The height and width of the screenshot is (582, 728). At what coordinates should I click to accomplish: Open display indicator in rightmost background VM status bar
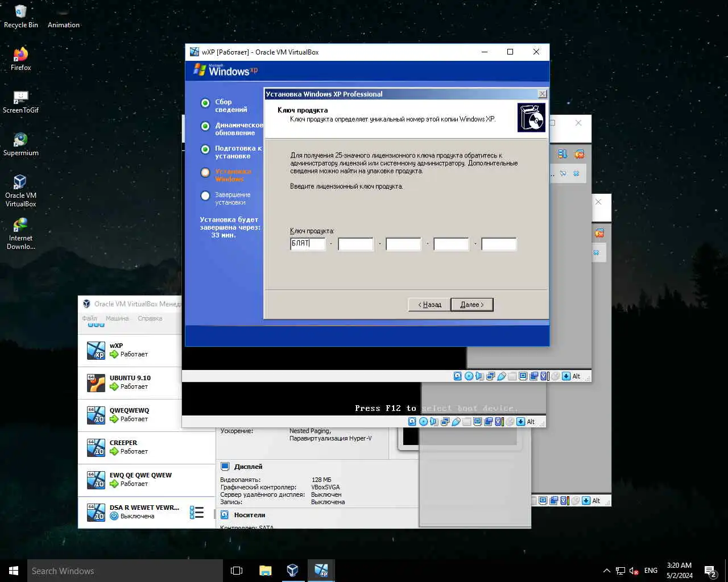pos(543,501)
